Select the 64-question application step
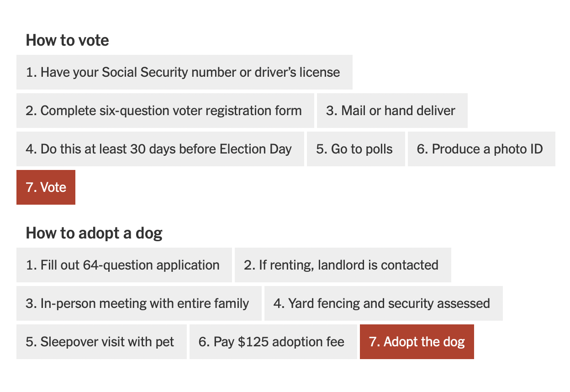This screenshot has height=392, width=570. 124,265
